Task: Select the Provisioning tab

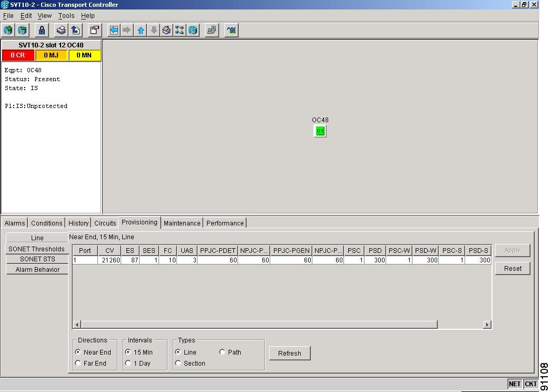Action: click(x=140, y=222)
